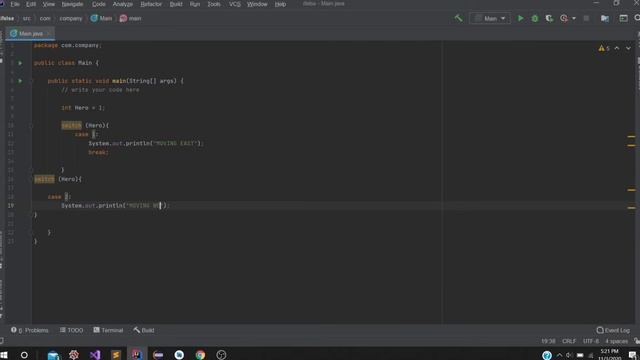640x360 pixels.
Task: Click the grey Stop button
Action: tap(586, 18)
